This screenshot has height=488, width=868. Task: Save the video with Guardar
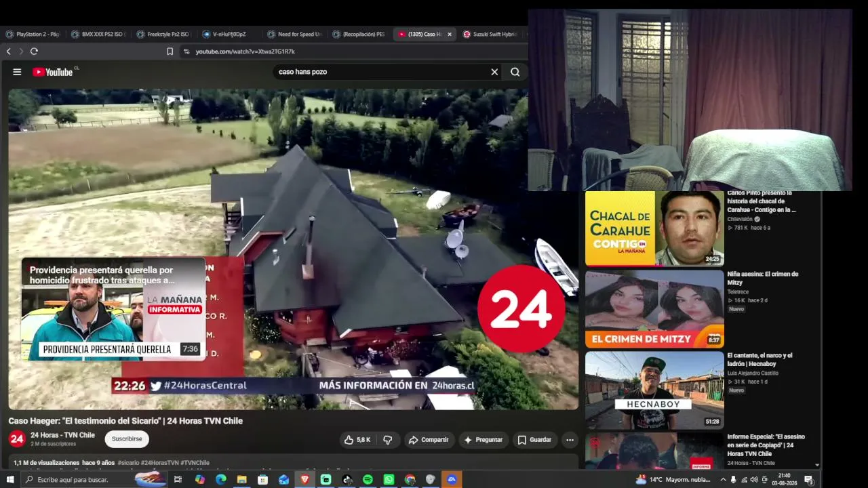tap(534, 440)
